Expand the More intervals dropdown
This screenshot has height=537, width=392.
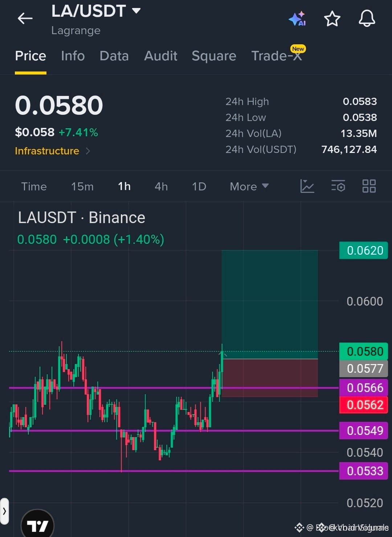click(249, 186)
